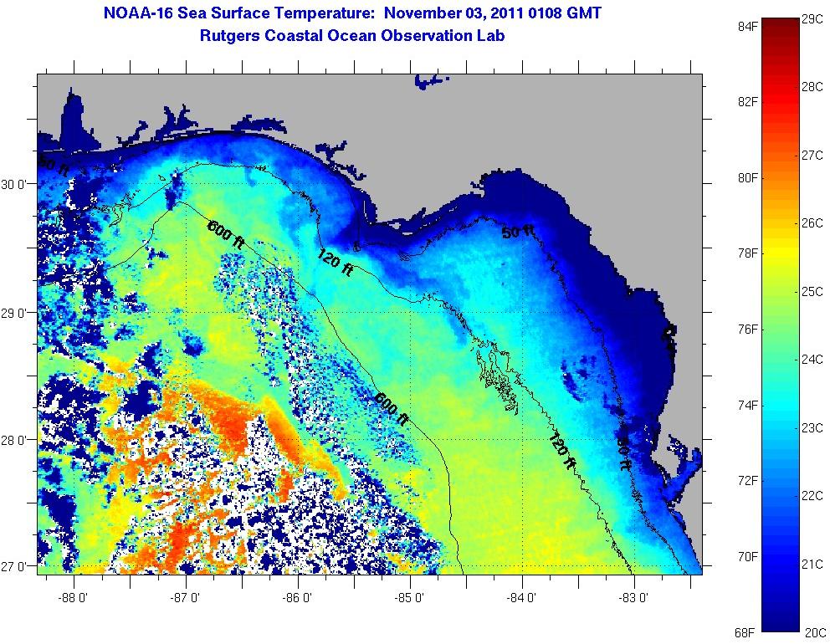Click the 78F scale label
The image size is (830, 644).
(747, 253)
